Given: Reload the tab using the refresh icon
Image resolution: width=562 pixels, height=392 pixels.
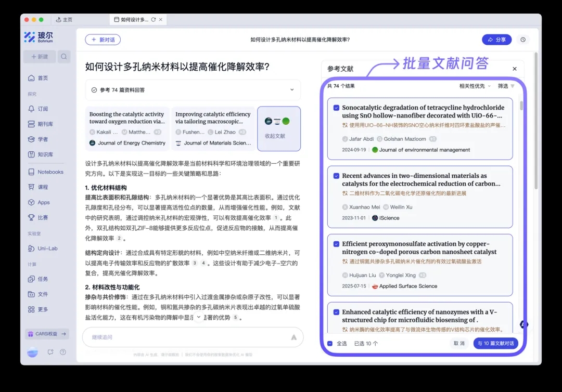Looking at the screenshot, I should point(153,20).
